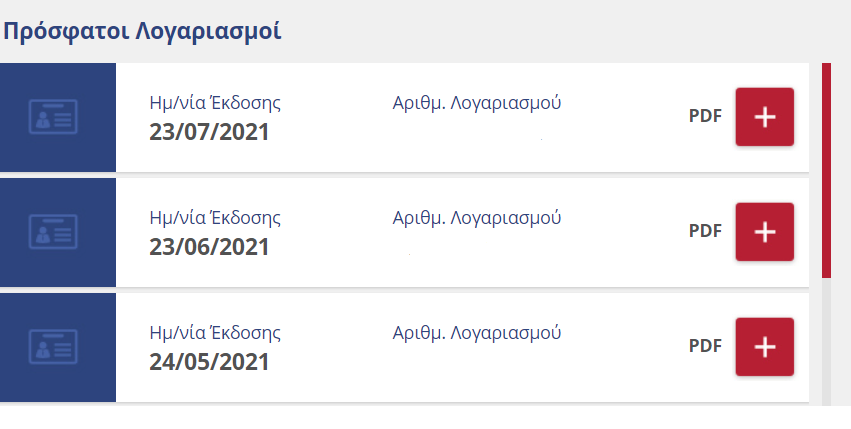Select the issue date 24/05/2021

pyautogui.click(x=209, y=362)
